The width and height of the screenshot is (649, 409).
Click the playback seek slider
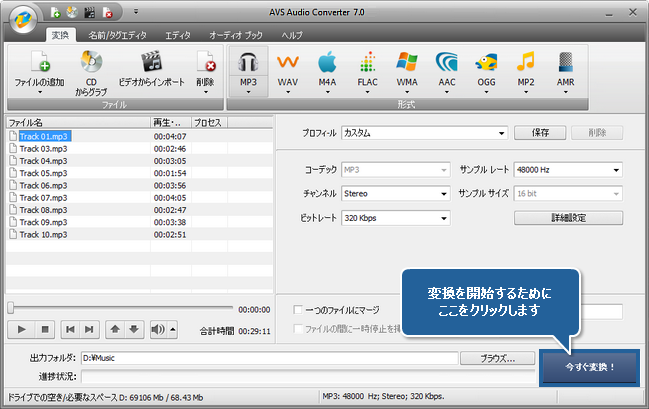(120, 309)
